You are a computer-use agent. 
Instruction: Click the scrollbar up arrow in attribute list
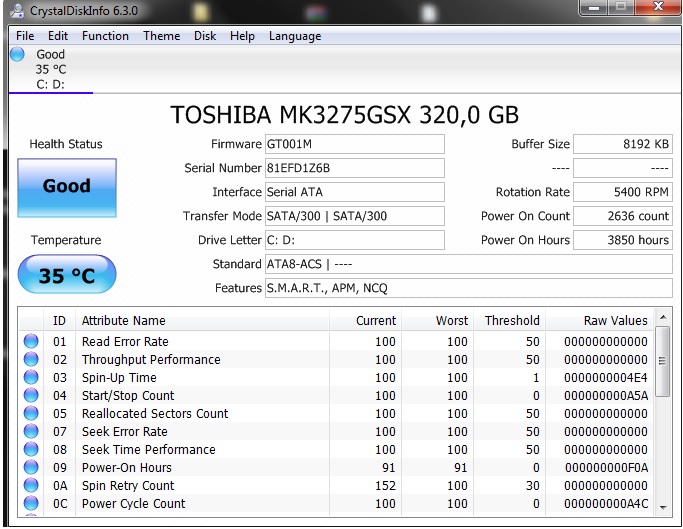point(663,317)
